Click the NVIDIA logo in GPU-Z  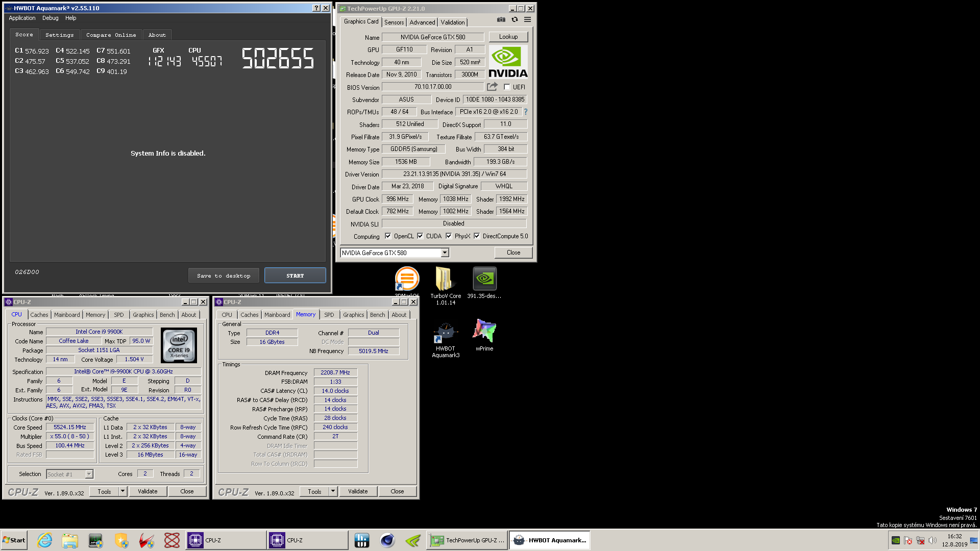point(508,62)
